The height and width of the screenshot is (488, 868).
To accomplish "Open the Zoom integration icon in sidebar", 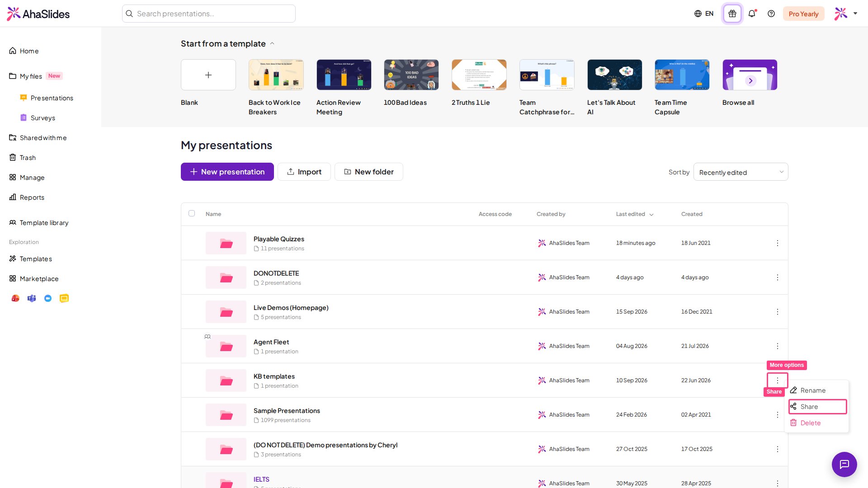I will [48, 298].
